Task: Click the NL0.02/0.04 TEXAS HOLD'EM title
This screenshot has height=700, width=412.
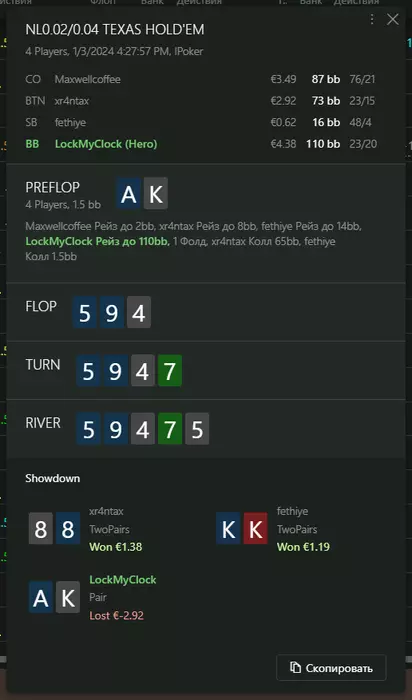Action: tap(115, 30)
